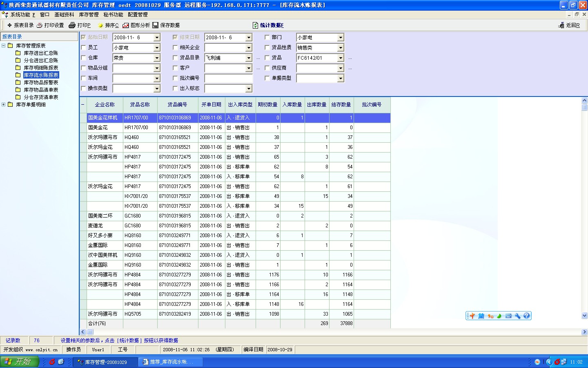The height and width of the screenshot is (368, 588).
Task: Expand the 部门 combo box
Action: (341, 38)
